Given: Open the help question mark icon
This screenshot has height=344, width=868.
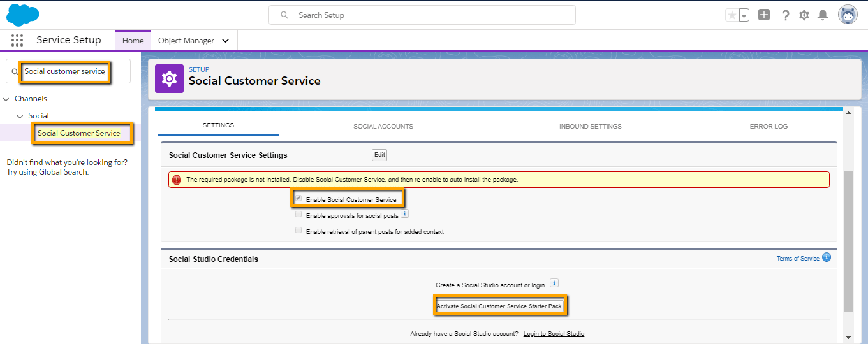Looking at the screenshot, I should (x=785, y=15).
